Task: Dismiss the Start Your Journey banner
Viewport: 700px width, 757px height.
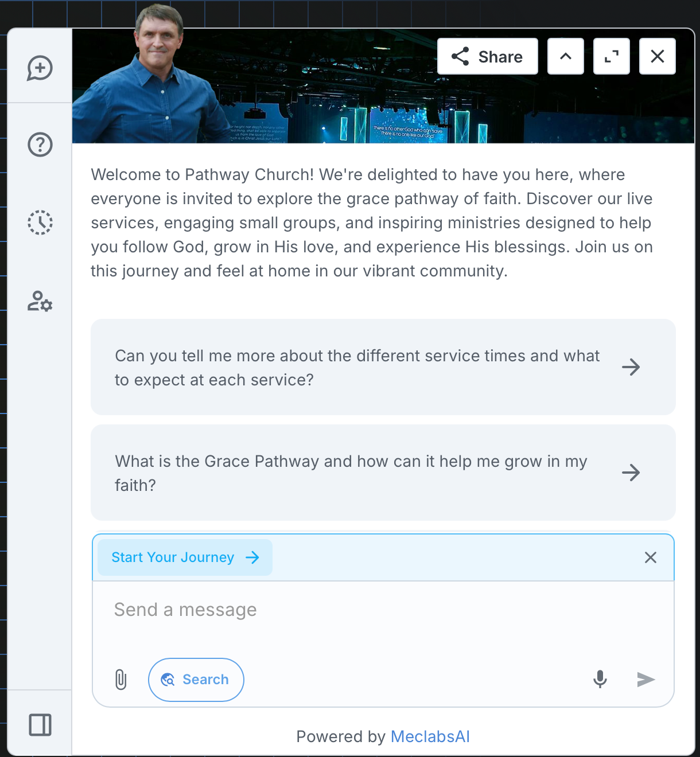Action: 651,557
